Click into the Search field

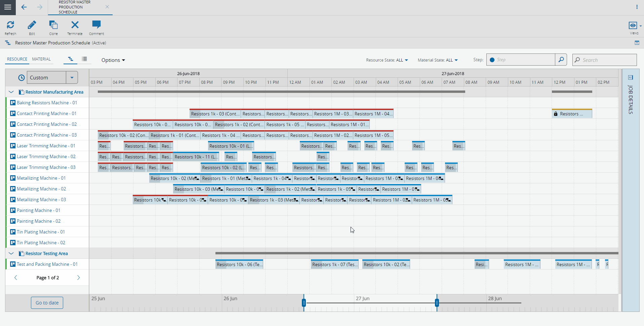[604, 60]
